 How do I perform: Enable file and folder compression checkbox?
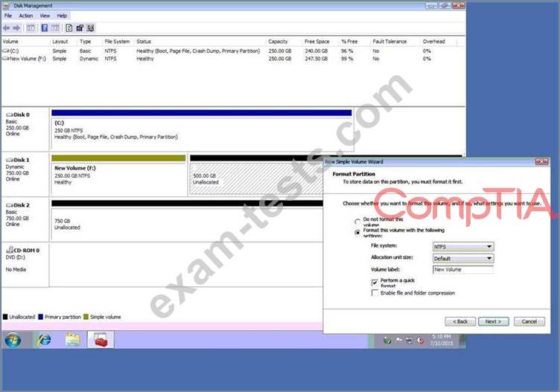pyautogui.click(x=375, y=293)
